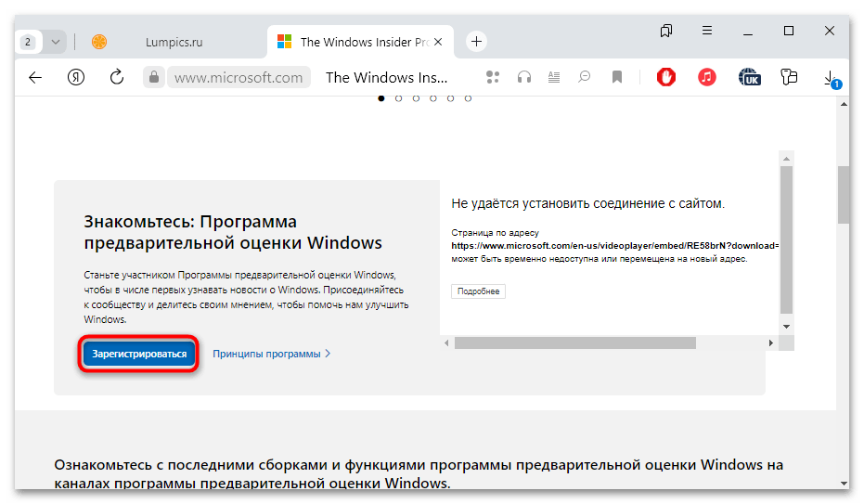Expand the tab group dropdown arrow

55,42
